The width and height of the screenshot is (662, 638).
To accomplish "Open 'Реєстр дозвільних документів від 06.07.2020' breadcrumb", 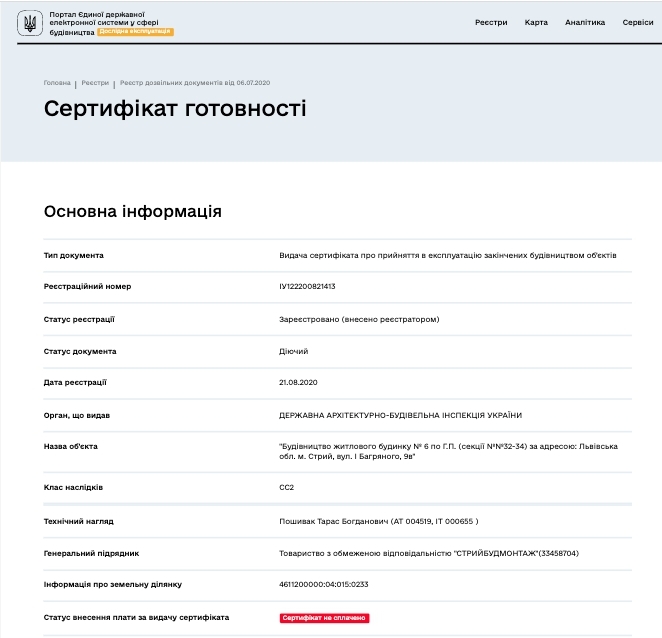I will coord(195,83).
